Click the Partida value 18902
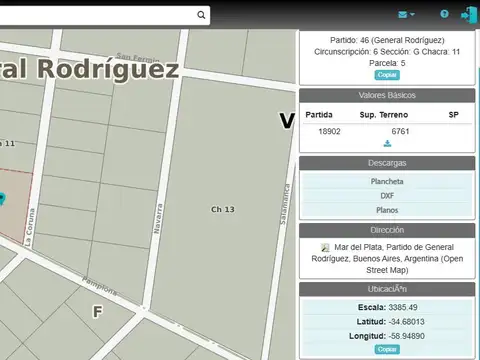The width and height of the screenshot is (480, 360). coord(329,131)
